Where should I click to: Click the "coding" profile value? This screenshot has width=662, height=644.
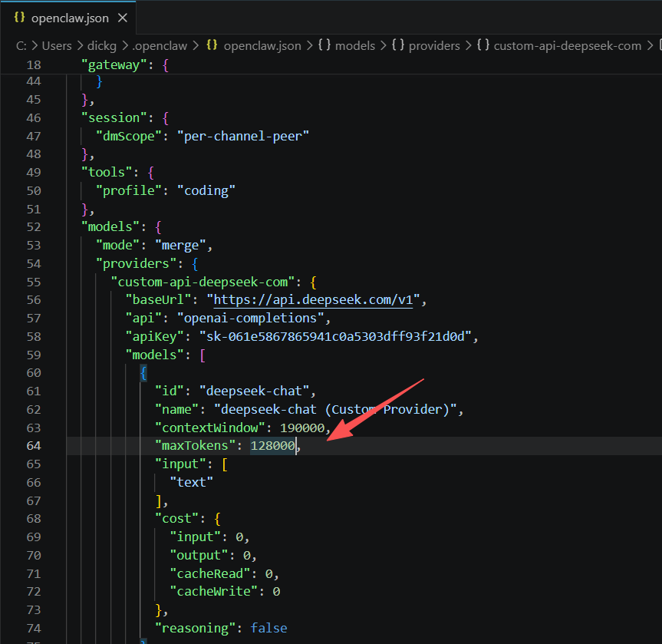(206, 190)
